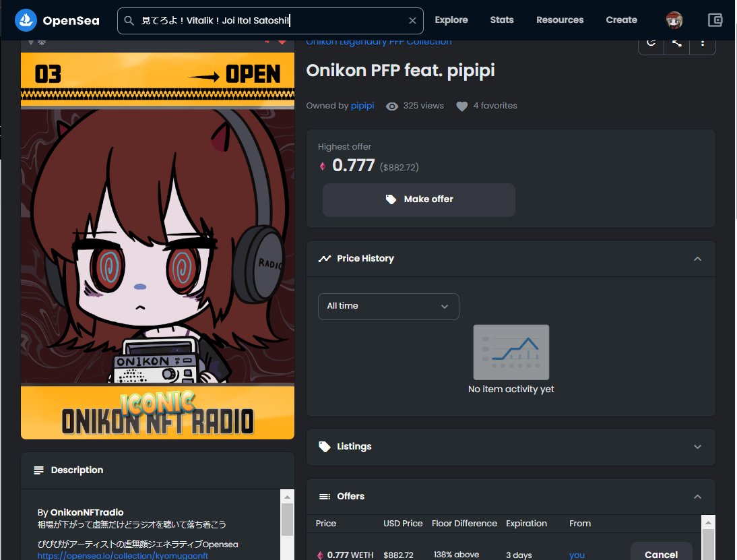This screenshot has height=560, width=737.
Task: Click the tag icon in Make offer button
Action: pyautogui.click(x=391, y=199)
